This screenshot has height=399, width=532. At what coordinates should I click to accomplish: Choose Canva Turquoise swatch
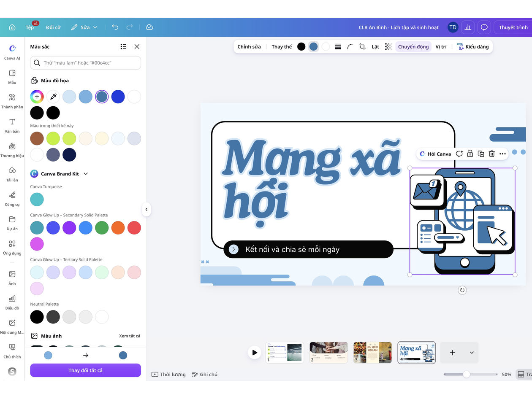point(37,199)
